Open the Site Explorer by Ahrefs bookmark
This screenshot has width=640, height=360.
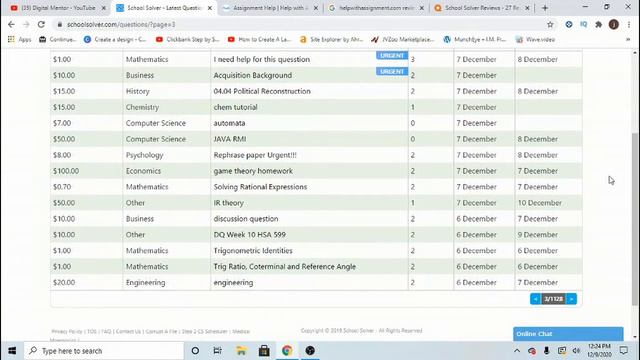331,40
